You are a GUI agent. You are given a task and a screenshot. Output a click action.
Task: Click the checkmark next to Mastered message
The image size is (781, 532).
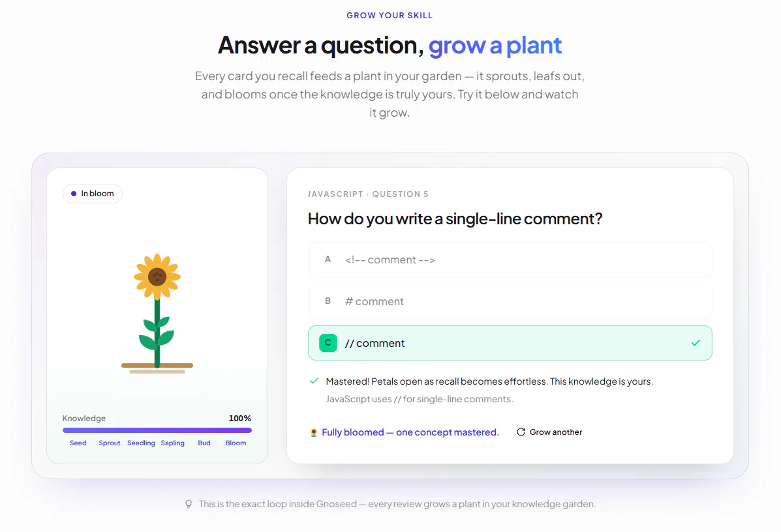coord(314,381)
